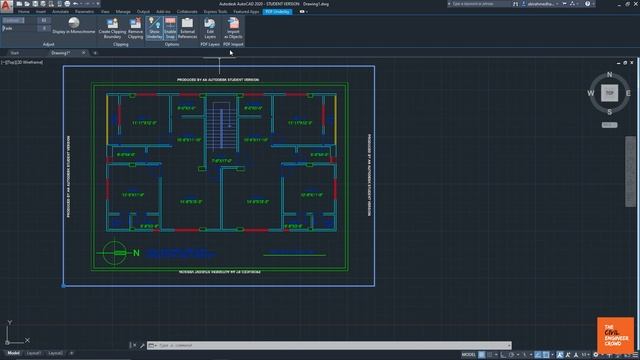640x360 pixels.
Task: Click S on the ViewCube compass
Action: [609, 112]
